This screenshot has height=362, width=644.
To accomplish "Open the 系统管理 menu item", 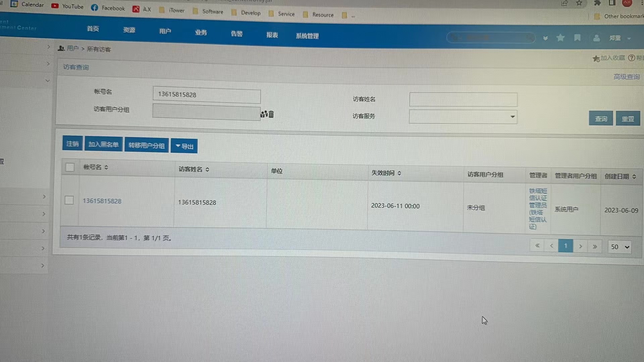I will 307,36.
